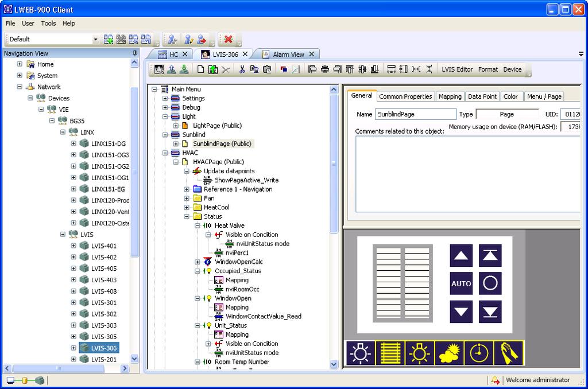The height and width of the screenshot is (389, 588).
Task: Collapse the Status folder node
Action: click(187, 216)
